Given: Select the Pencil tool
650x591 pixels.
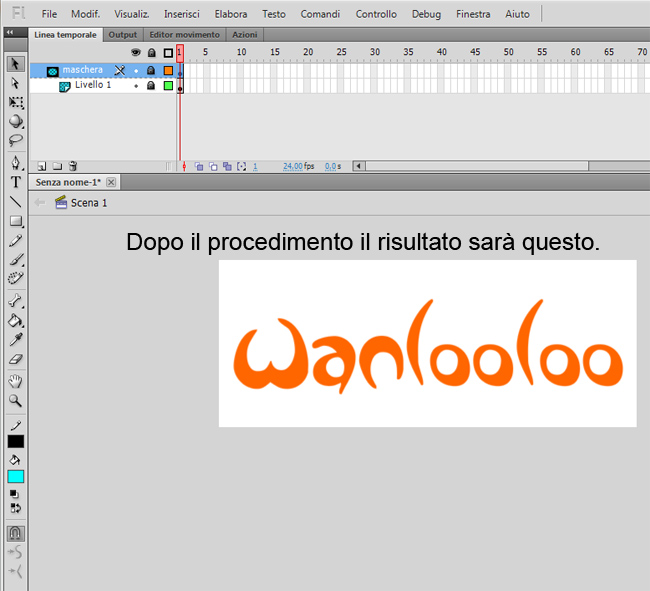Looking at the screenshot, I should point(16,241).
